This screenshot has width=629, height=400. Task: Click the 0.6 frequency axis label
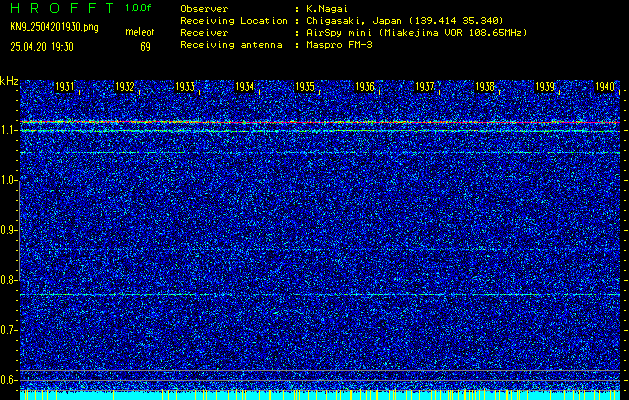tap(8, 380)
